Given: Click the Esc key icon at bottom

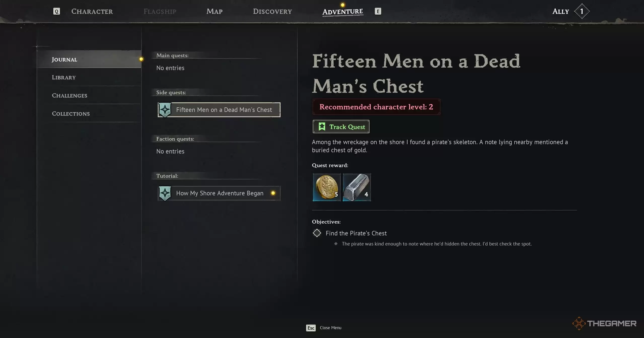Looking at the screenshot, I should [x=311, y=328].
